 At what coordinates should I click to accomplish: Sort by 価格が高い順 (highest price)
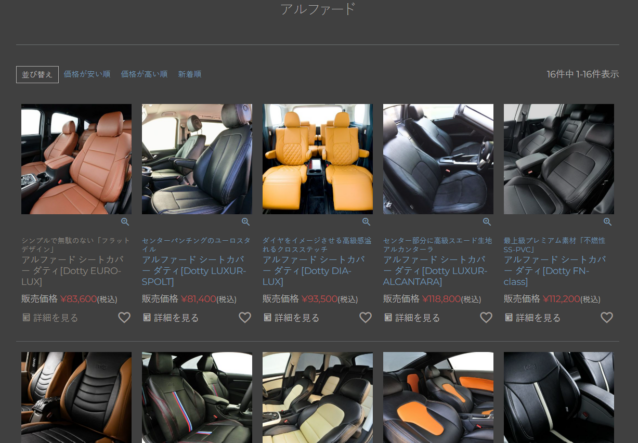pyautogui.click(x=143, y=75)
